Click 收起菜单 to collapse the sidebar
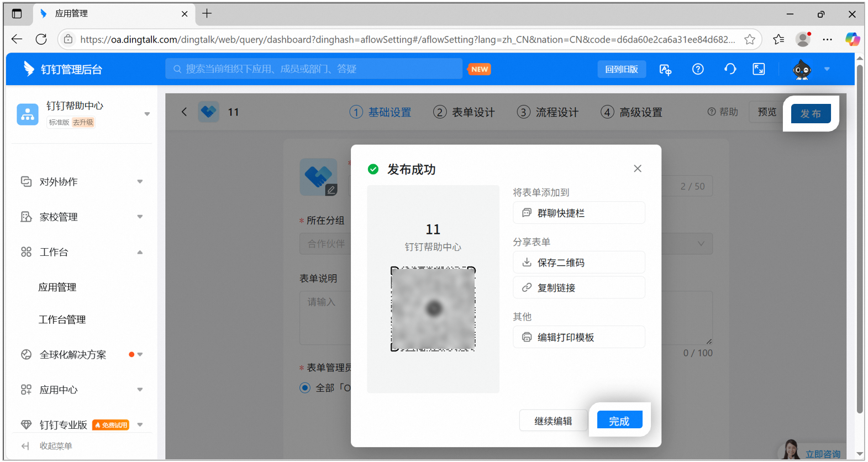Viewport: 868px width, 462px height. 46,446
